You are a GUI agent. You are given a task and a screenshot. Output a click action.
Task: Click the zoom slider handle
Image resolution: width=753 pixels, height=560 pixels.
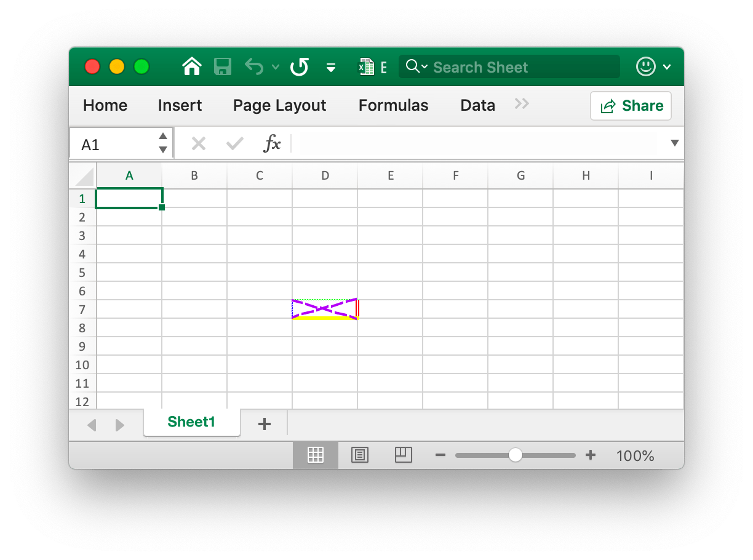tap(516, 455)
